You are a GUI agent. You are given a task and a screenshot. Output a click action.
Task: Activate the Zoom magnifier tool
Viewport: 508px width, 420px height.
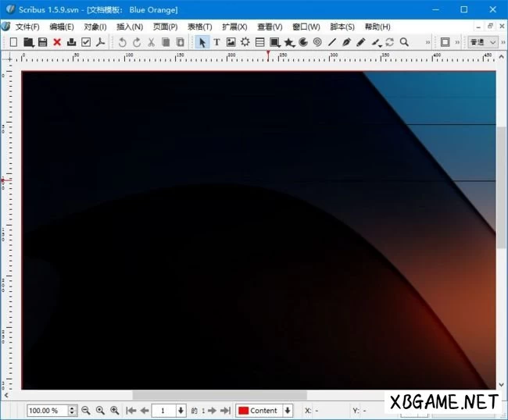(404, 42)
